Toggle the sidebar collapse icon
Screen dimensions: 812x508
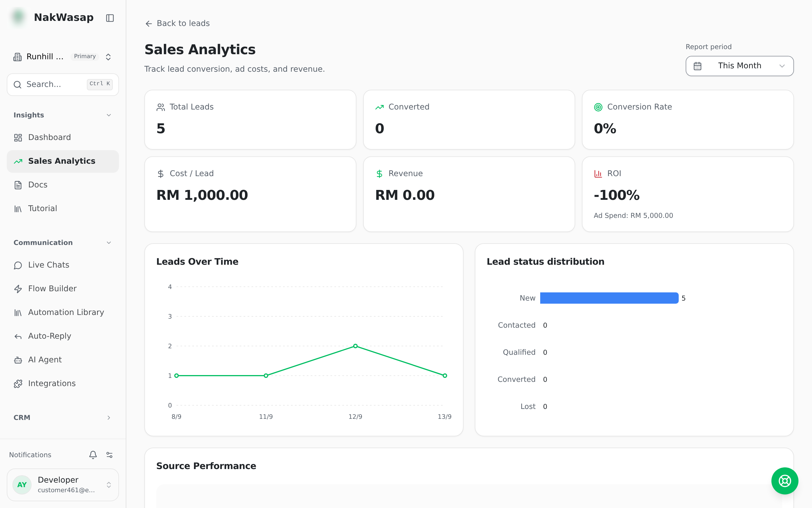pyautogui.click(x=110, y=18)
